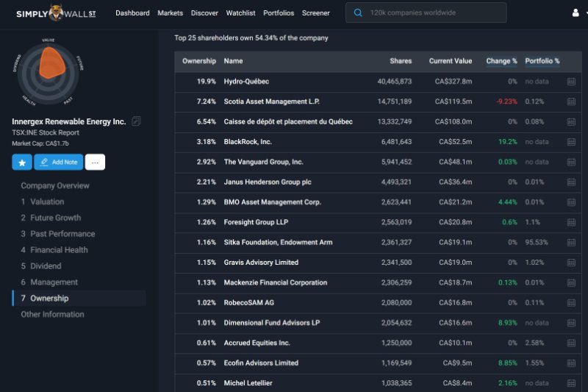Open the table icon in Caisse de dépôt row
The image size is (588, 392).
click(x=571, y=121)
